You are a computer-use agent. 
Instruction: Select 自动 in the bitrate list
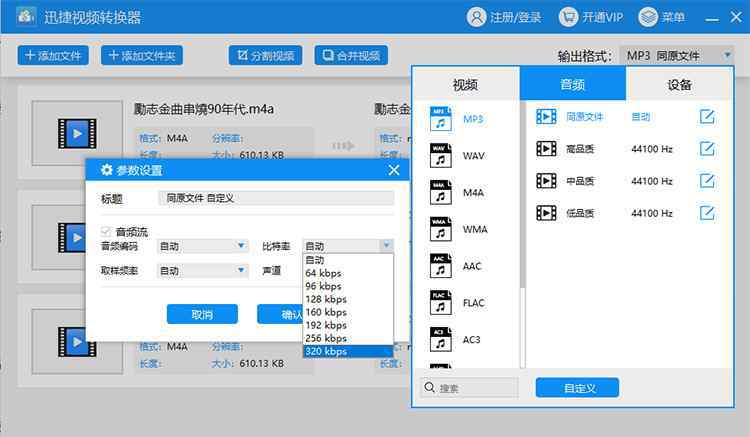coord(348,260)
